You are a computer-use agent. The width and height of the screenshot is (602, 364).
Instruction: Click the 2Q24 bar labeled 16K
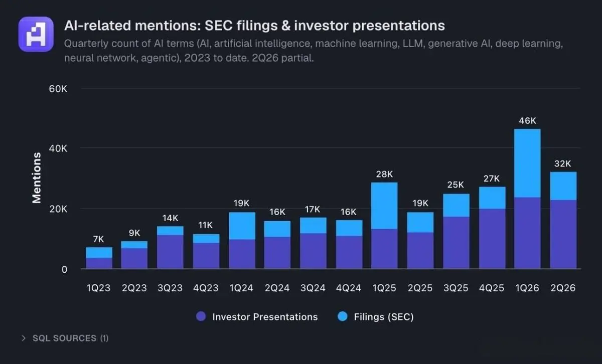coord(277,245)
